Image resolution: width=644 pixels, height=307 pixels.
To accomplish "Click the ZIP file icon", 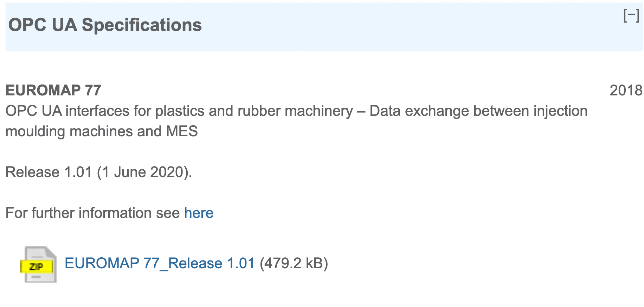I will tap(39, 264).
